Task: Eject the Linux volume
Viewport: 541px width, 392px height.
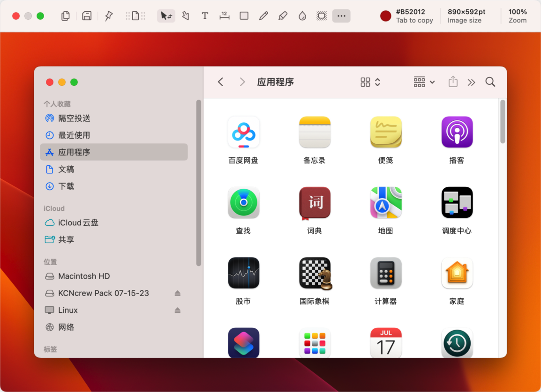Action: (x=177, y=310)
